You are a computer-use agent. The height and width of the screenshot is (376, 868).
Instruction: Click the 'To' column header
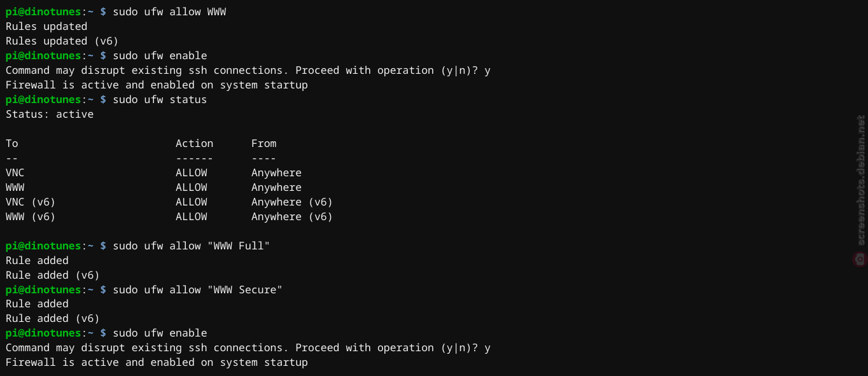click(x=12, y=144)
